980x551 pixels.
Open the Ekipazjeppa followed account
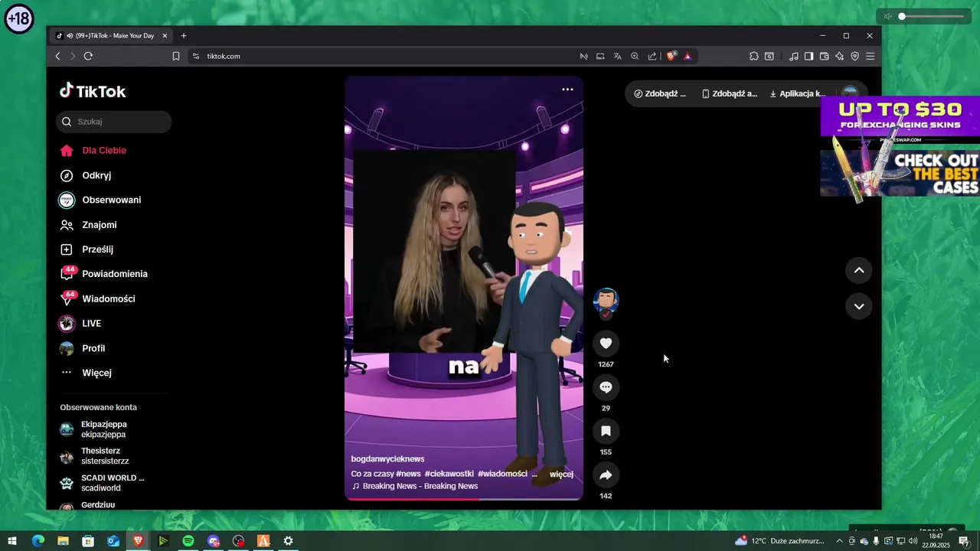pos(103,429)
